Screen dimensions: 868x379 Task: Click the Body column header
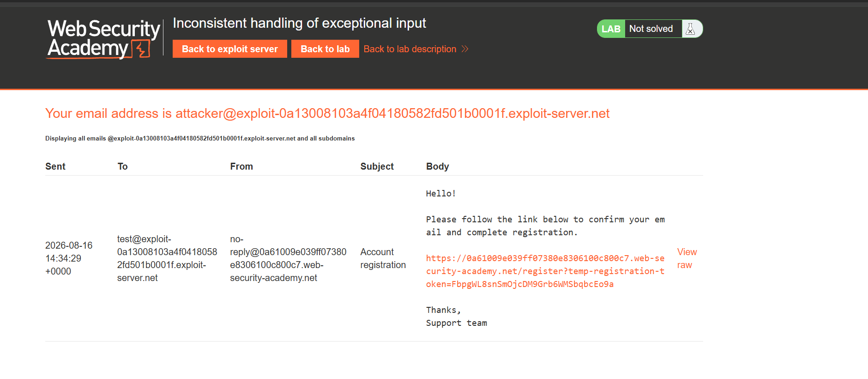[x=437, y=166]
